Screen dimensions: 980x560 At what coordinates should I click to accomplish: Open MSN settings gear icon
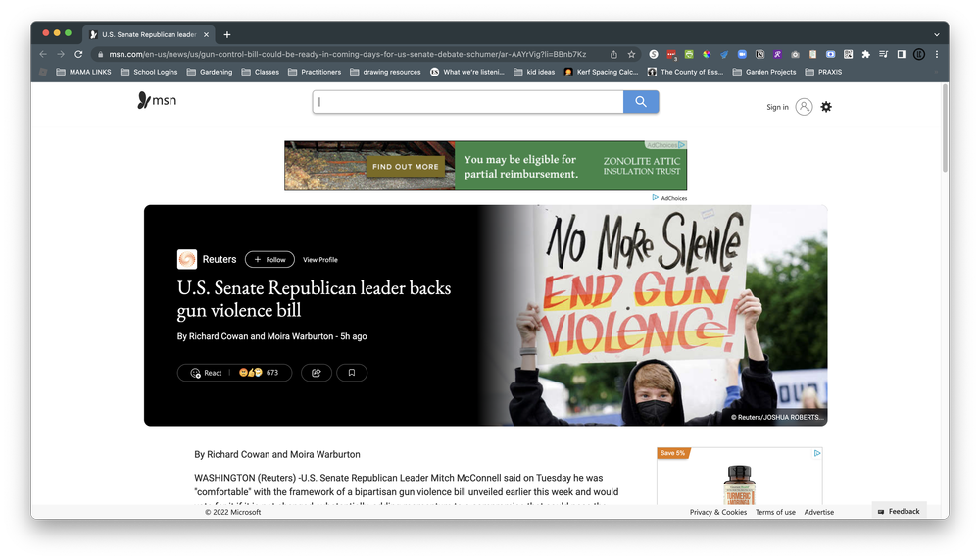point(826,107)
